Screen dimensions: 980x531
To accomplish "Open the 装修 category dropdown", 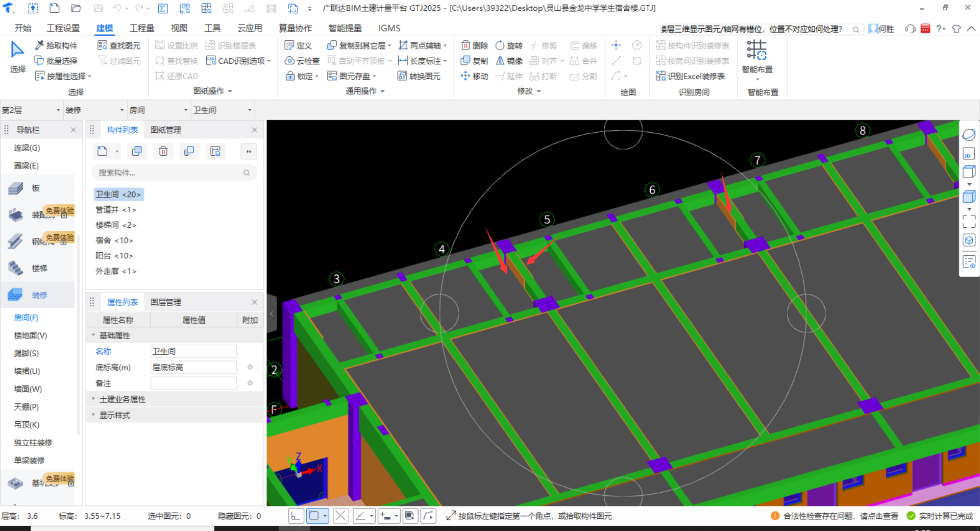I will pyautogui.click(x=95, y=110).
